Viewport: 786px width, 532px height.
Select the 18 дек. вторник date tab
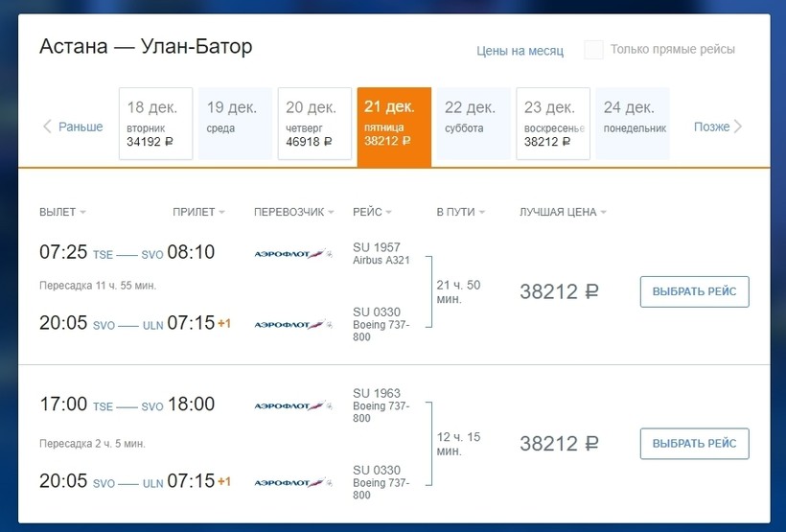[155, 124]
